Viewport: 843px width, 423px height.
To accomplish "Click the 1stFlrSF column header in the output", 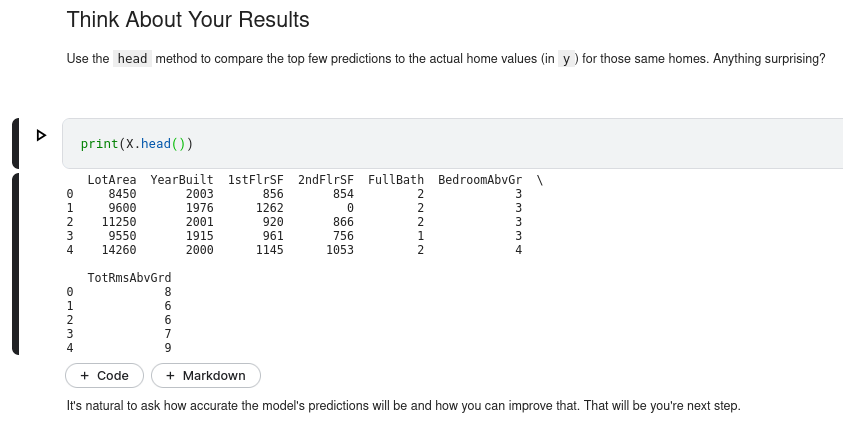I will click(256, 180).
